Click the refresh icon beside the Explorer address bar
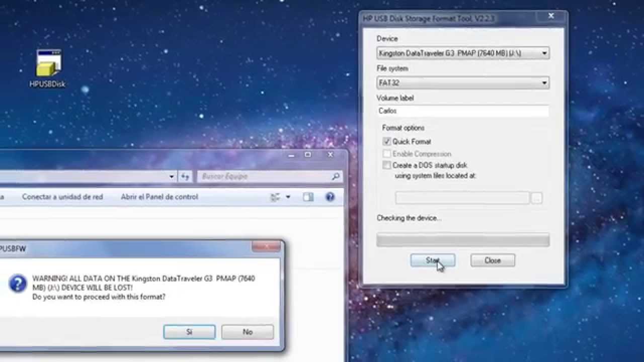644x362 pixels. click(185, 176)
